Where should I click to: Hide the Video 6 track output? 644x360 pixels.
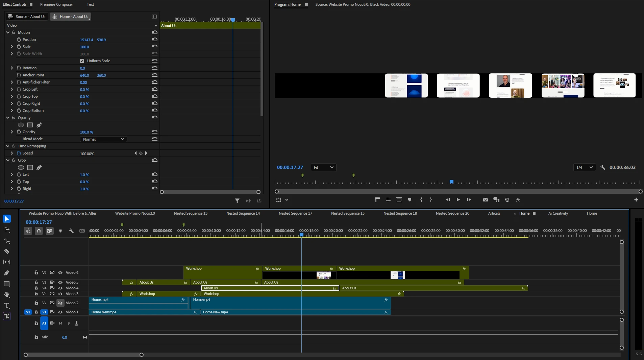click(x=60, y=272)
